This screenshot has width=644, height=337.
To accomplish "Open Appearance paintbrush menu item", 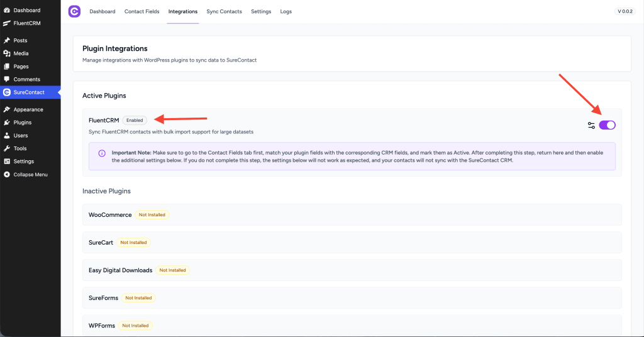I will [28, 109].
